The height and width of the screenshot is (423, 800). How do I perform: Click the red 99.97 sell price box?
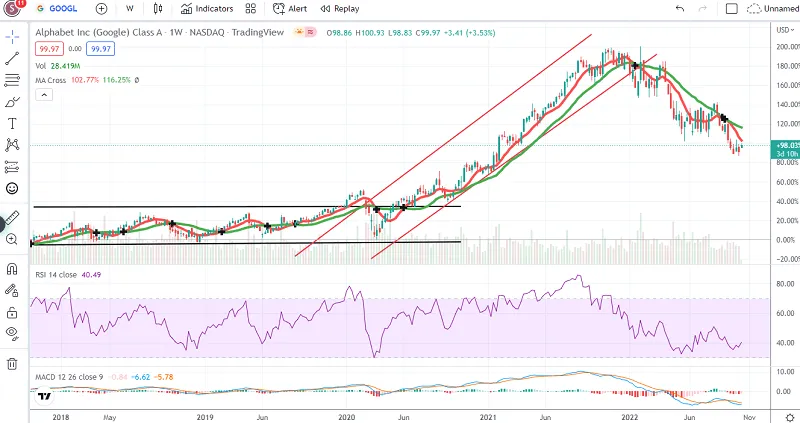click(49, 49)
